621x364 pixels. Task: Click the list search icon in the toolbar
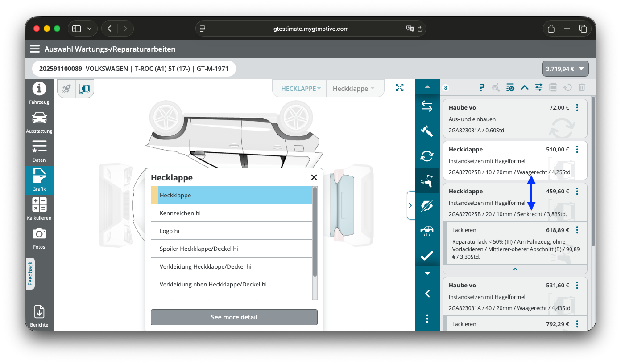point(510,88)
